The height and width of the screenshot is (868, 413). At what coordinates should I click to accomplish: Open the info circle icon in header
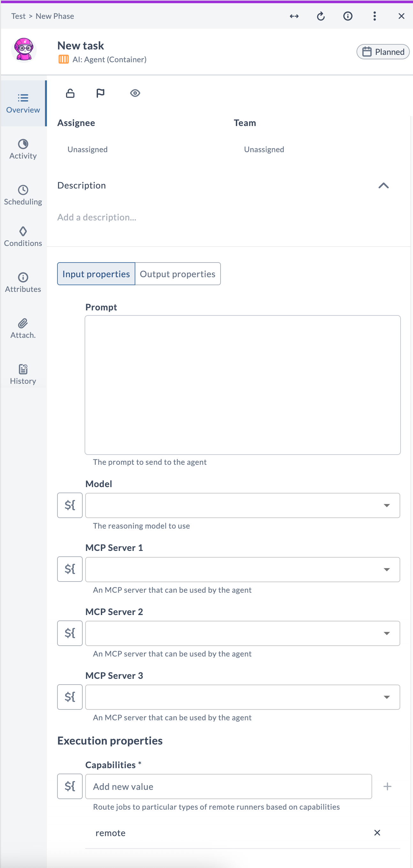(x=348, y=16)
